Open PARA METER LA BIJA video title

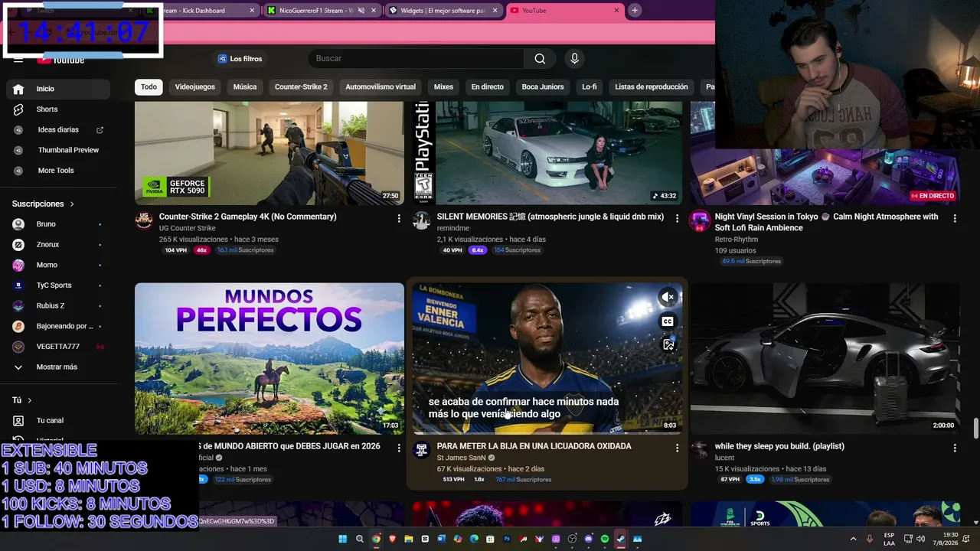pyautogui.click(x=534, y=446)
